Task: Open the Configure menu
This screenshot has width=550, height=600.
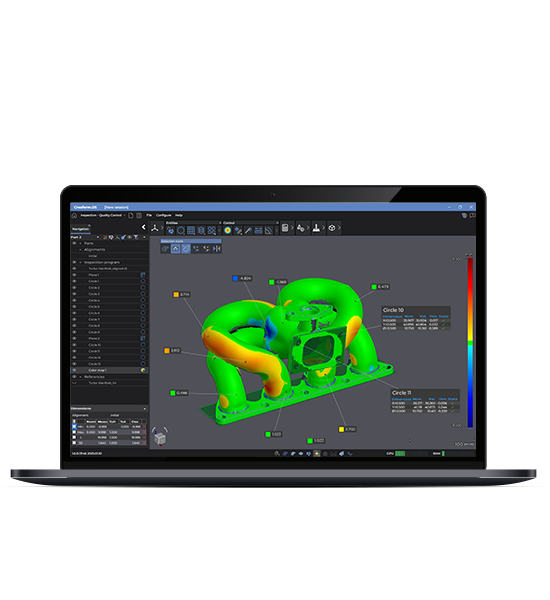Action: 163,215
